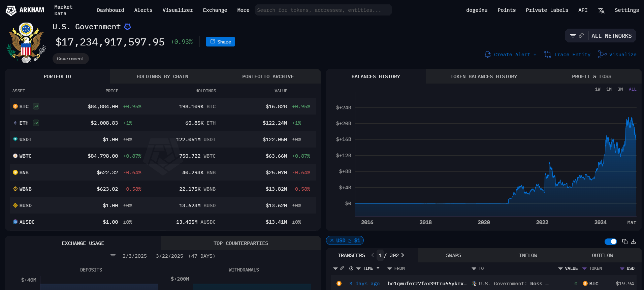Click the U.S. Government eagle seal image
Screen dimensions: 644x290
[x=26, y=43]
